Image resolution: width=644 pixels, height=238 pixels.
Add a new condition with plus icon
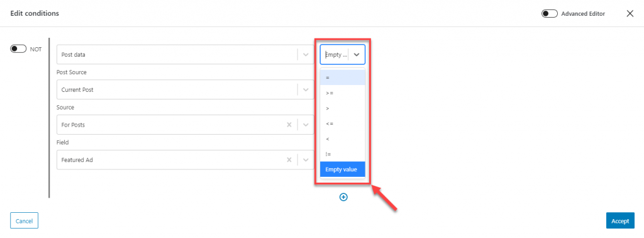(343, 197)
